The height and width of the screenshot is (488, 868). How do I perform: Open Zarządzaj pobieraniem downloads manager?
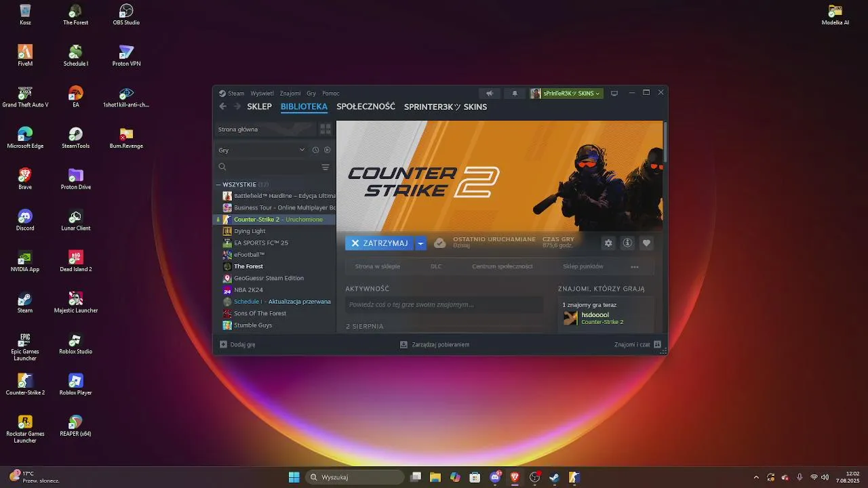pos(435,344)
